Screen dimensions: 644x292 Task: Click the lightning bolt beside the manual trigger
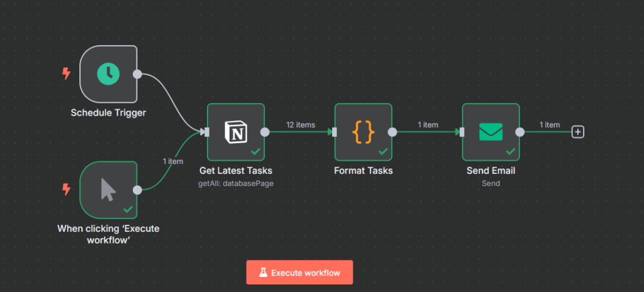tap(66, 189)
